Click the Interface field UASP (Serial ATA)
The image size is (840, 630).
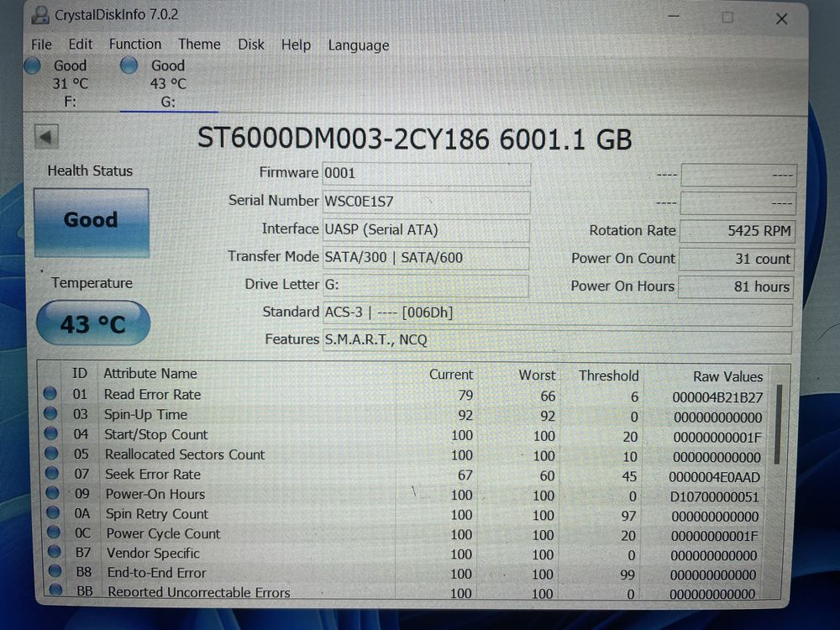[x=426, y=230]
